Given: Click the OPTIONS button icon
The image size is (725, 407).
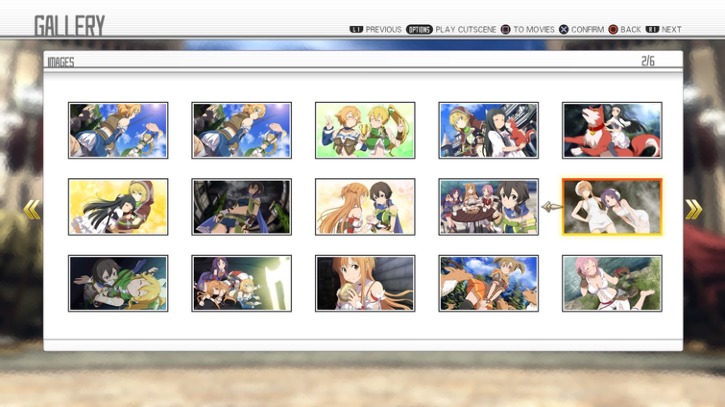Looking at the screenshot, I should click(x=419, y=30).
